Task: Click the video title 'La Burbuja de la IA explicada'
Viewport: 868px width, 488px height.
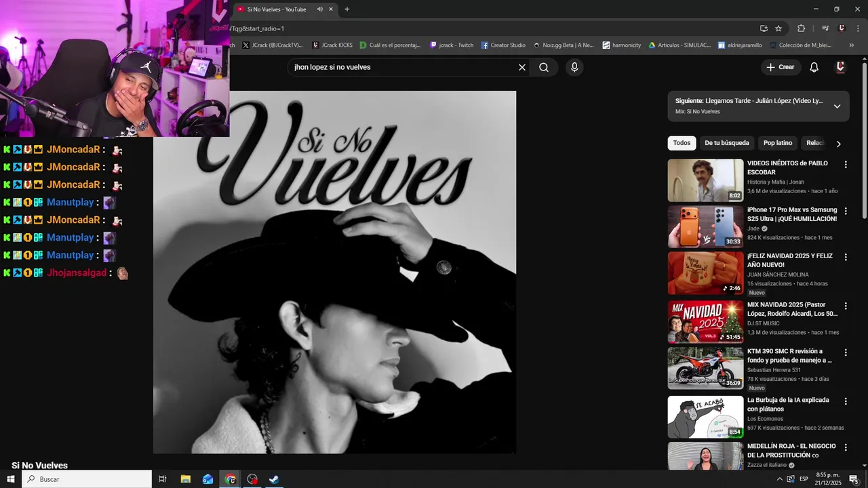Action: click(788, 405)
